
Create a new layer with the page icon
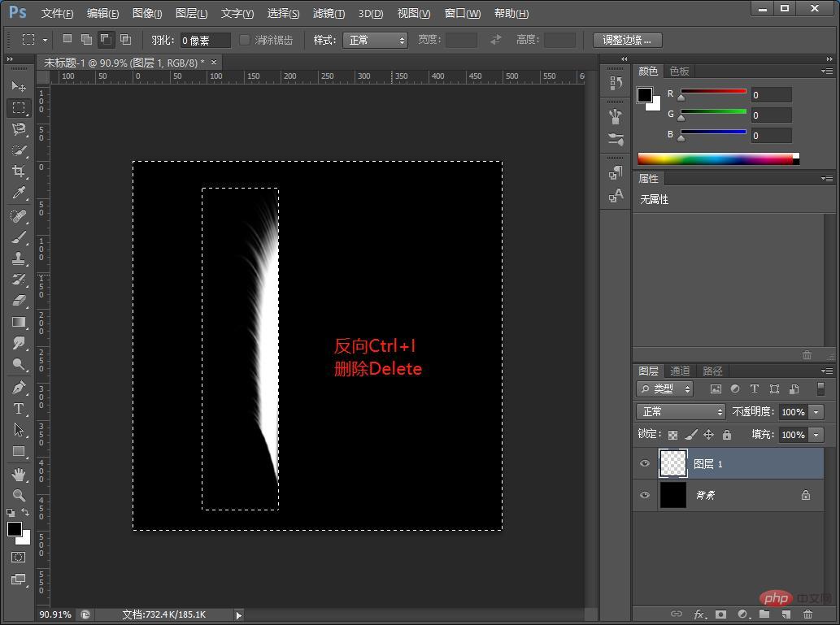click(786, 614)
